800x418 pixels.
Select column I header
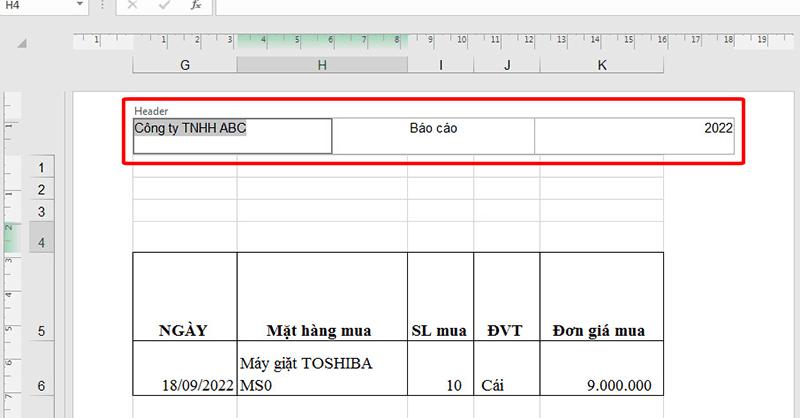[440, 65]
